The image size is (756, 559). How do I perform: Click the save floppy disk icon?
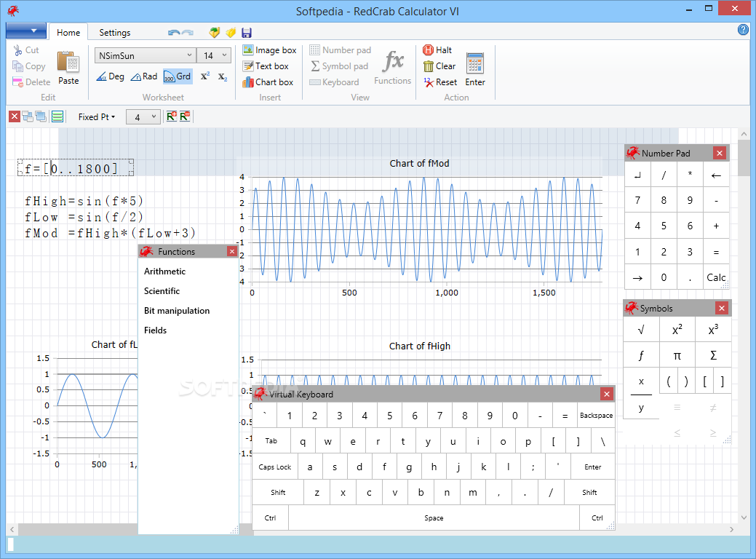click(x=247, y=33)
